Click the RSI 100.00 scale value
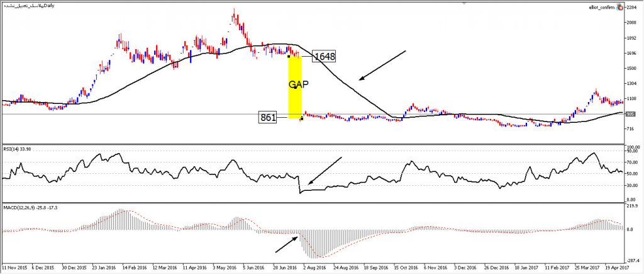The width and height of the screenshot is (644, 274). pyautogui.click(x=632, y=147)
